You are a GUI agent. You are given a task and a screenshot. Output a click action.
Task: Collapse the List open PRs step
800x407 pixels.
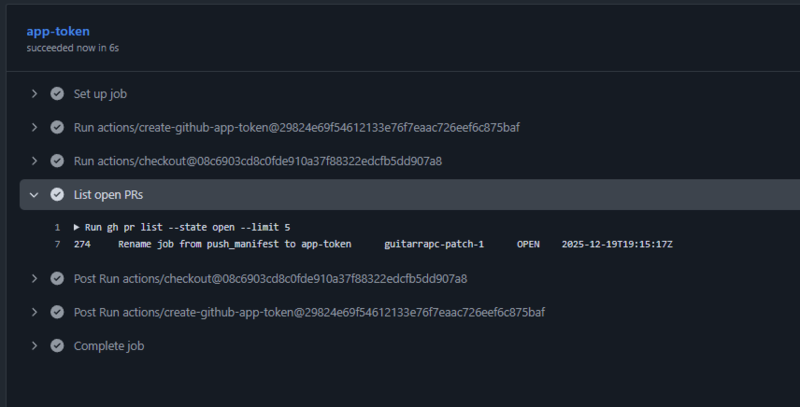[x=34, y=195]
